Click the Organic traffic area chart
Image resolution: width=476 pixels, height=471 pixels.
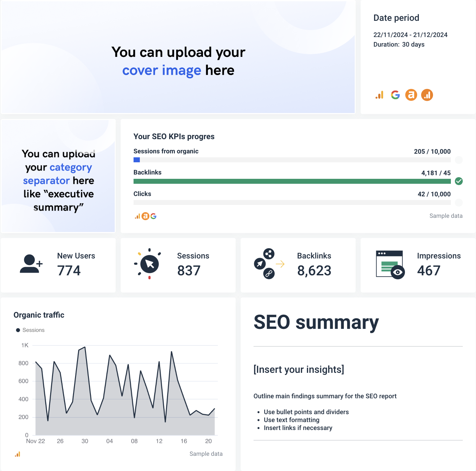(125, 391)
